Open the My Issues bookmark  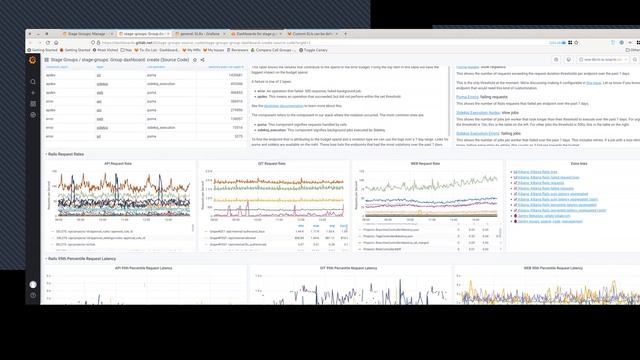(x=214, y=50)
